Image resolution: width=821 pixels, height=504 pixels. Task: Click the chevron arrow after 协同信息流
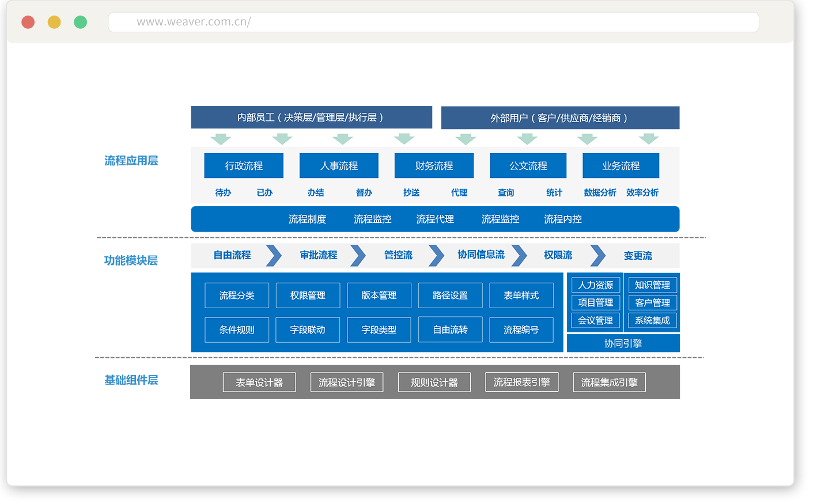click(x=520, y=256)
